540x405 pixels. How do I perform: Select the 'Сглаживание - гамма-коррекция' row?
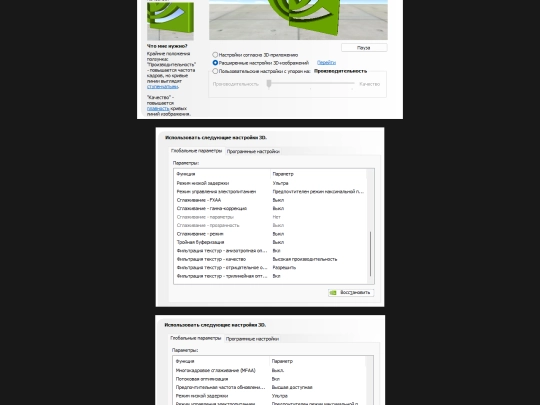pos(270,208)
